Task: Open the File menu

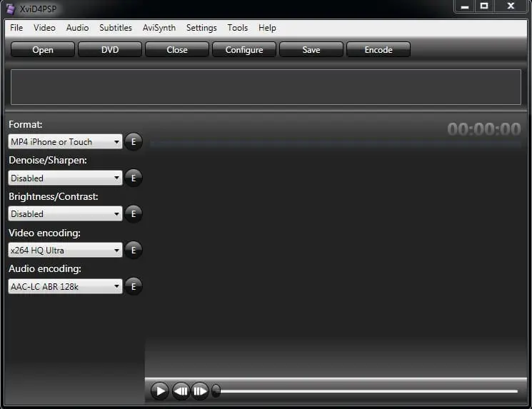Action: tap(16, 28)
